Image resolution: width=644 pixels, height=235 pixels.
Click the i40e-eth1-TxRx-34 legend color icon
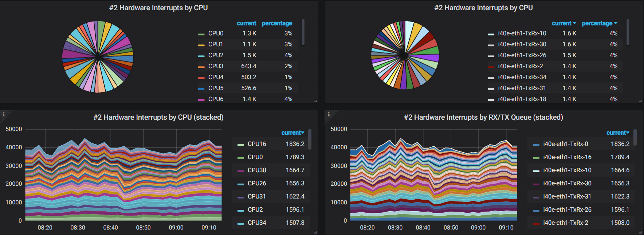click(x=491, y=78)
